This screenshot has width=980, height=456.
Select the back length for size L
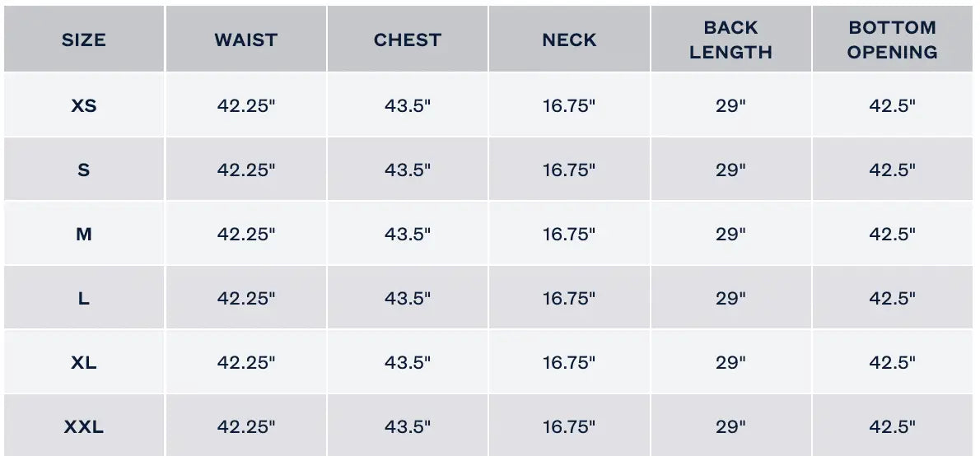[x=730, y=298]
